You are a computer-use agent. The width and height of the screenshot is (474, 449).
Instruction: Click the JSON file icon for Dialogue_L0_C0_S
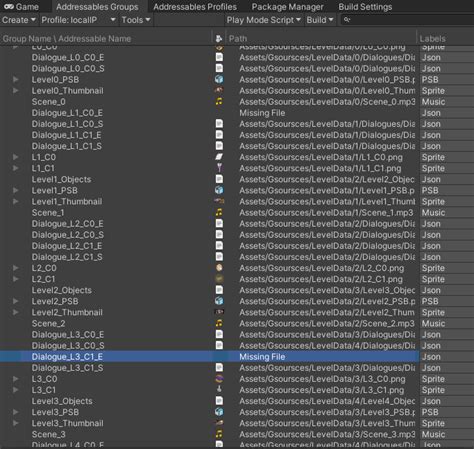(219, 68)
